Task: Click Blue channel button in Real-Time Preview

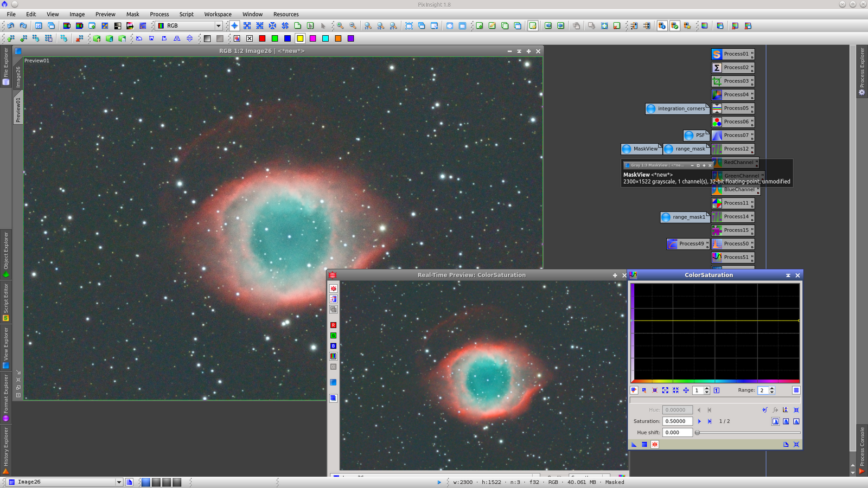Action: click(333, 346)
